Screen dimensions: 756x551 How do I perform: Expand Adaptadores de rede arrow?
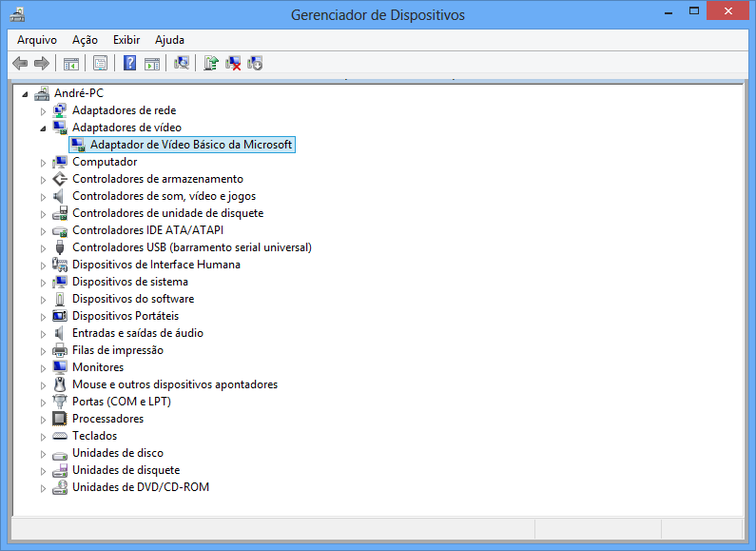[x=43, y=111]
